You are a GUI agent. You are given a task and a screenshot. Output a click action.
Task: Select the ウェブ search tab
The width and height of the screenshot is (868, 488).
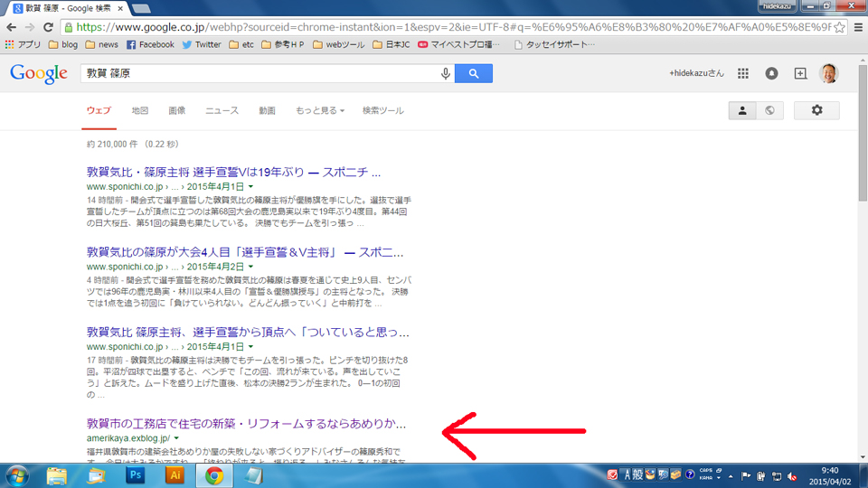pos(99,110)
